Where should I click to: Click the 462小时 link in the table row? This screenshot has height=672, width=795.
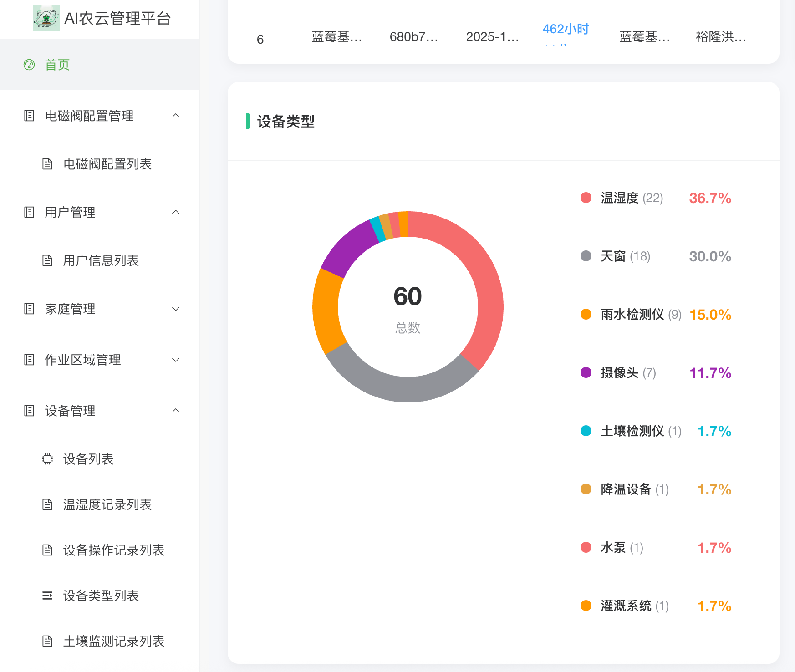pyautogui.click(x=566, y=29)
